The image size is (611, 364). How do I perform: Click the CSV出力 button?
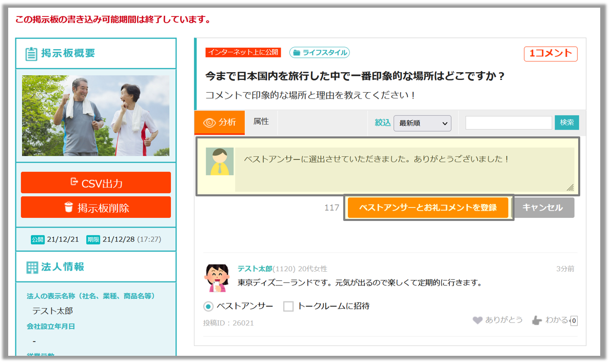(96, 183)
